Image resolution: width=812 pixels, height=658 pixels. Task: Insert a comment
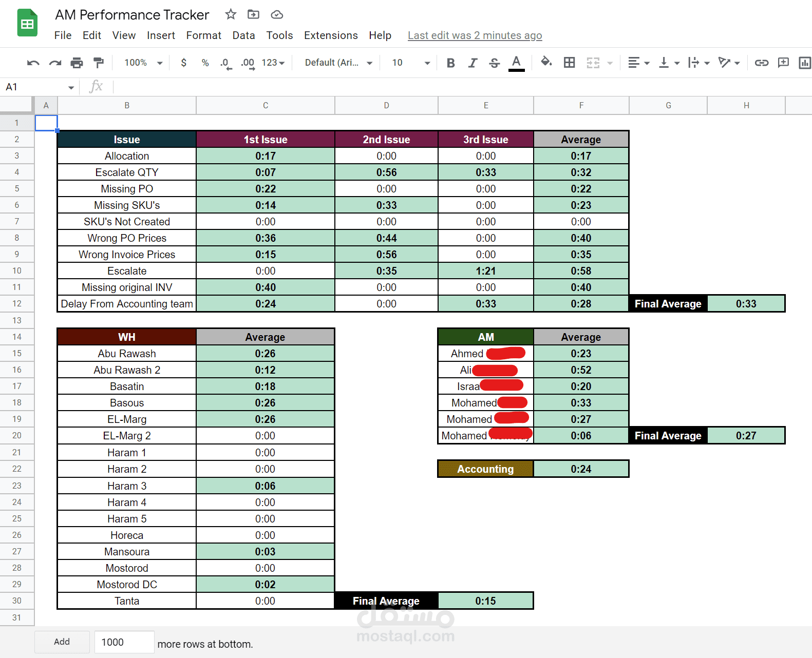coord(783,63)
